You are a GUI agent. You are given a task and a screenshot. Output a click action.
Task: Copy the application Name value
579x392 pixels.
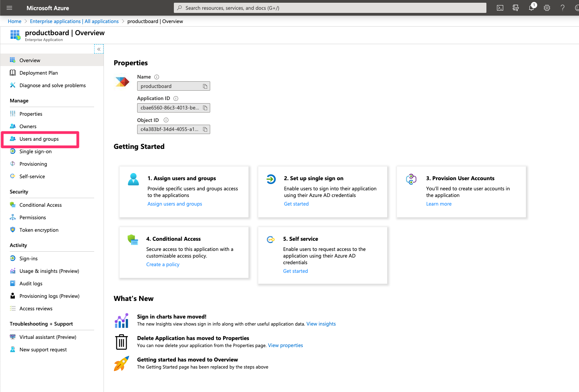click(205, 86)
